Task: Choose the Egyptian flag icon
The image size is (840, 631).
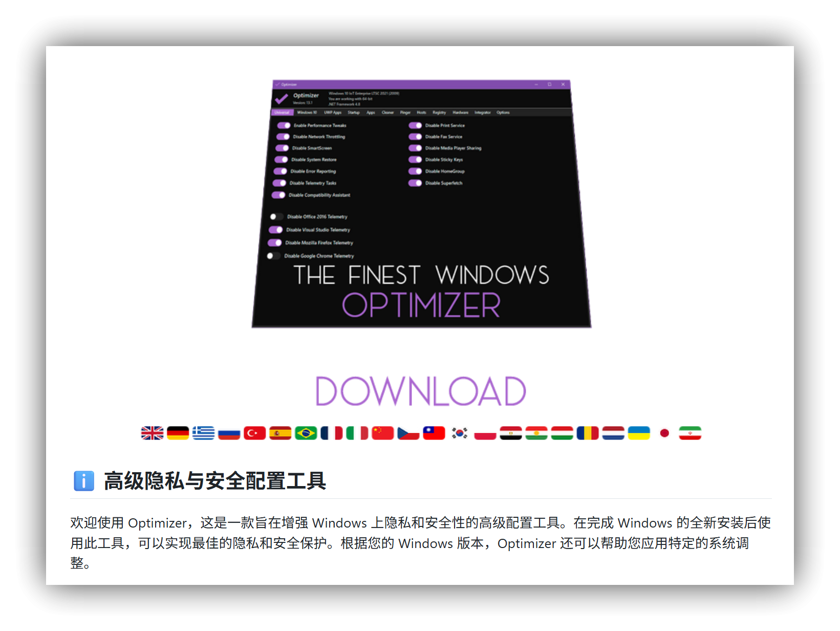Action: click(510, 433)
